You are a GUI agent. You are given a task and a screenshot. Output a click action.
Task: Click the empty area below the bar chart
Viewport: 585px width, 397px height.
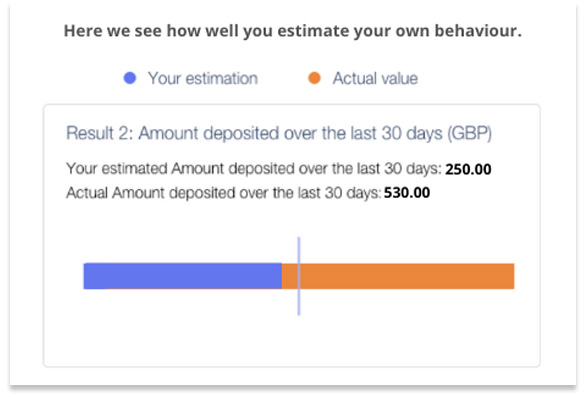[291, 341]
